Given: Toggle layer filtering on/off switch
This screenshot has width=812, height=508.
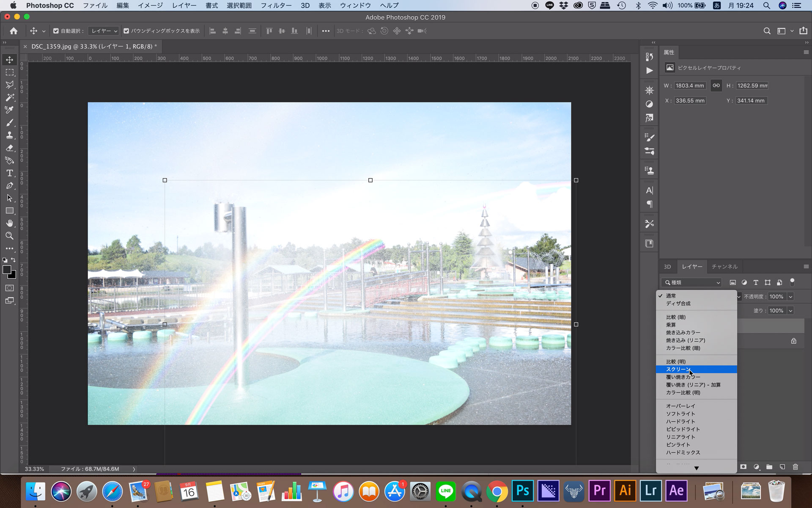Looking at the screenshot, I should (x=792, y=282).
